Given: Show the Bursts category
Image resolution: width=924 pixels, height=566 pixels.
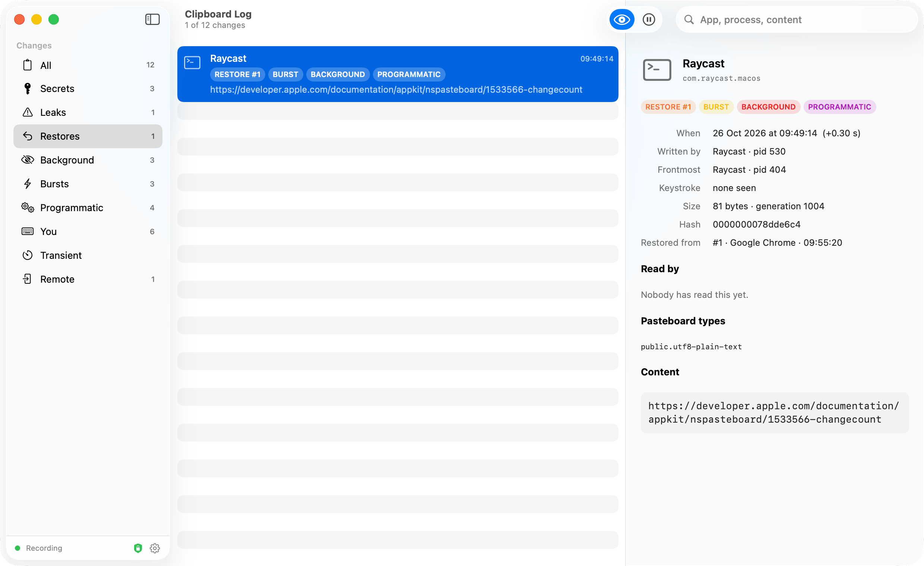Looking at the screenshot, I should (88, 184).
